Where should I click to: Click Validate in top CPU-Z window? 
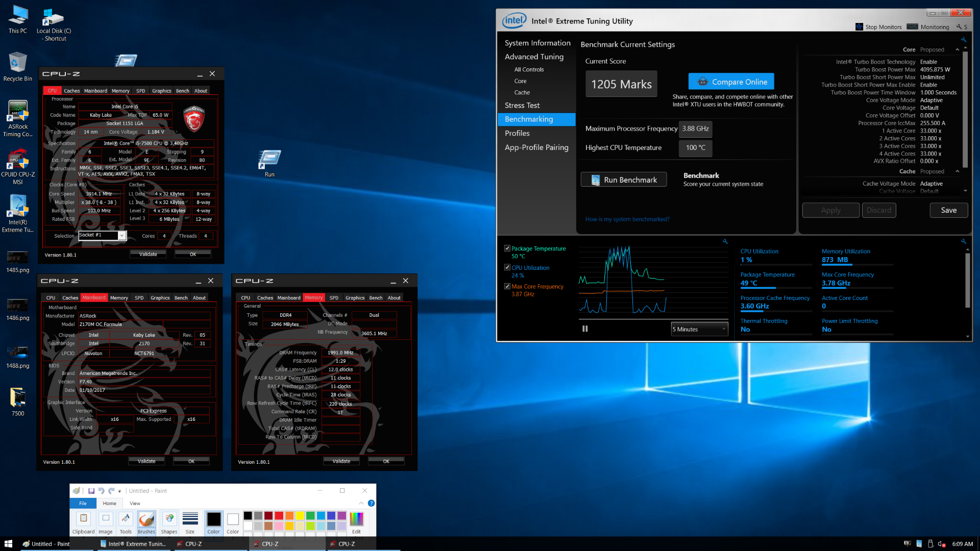(x=148, y=254)
